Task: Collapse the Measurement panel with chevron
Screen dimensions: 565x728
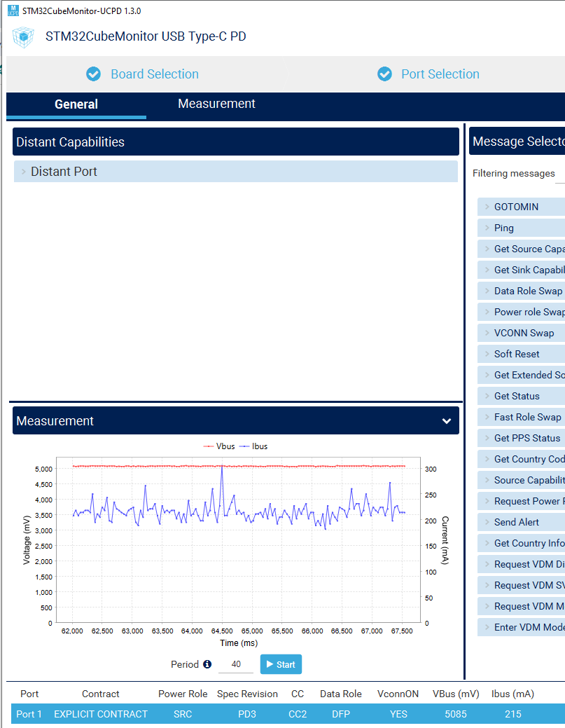Action: [447, 421]
